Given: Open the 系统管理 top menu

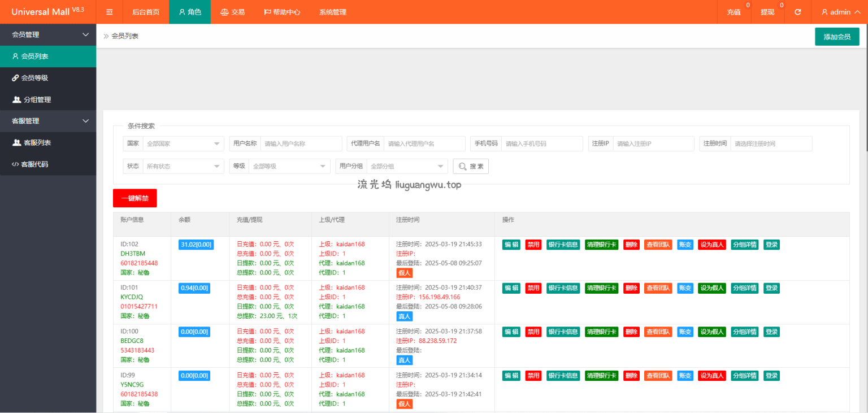Looking at the screenshot, I should [332, 12].
